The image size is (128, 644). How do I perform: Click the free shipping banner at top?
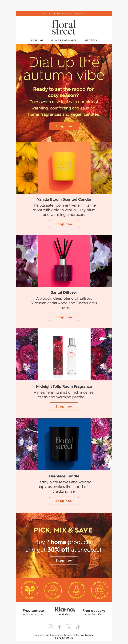click(64, 13)
